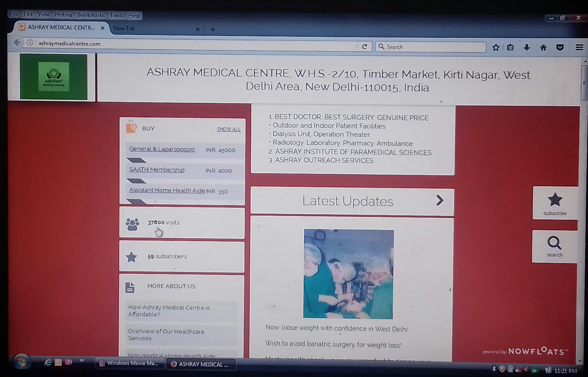Open the File menu
The width and height of the screenshot is (588, 377).
tap(14, 14)
